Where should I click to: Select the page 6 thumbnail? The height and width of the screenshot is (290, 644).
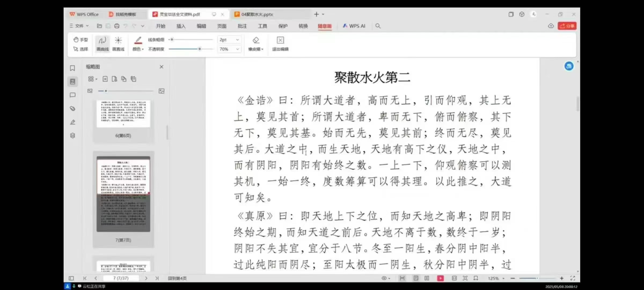pyautogui.click(x=123, y=114)
